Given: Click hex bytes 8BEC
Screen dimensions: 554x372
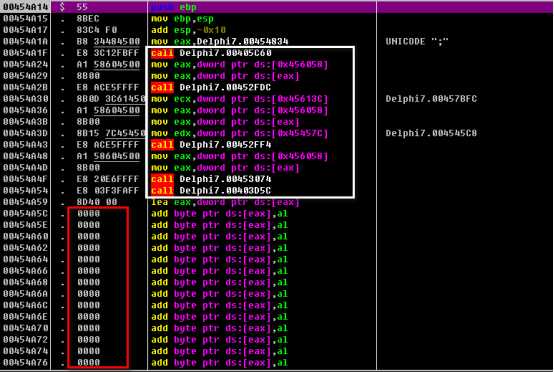Looking at the screenshot, I should 88,18.
